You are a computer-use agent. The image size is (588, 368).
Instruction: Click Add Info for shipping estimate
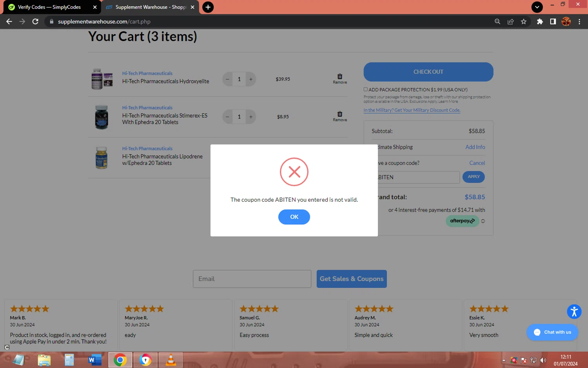point(475,147)
